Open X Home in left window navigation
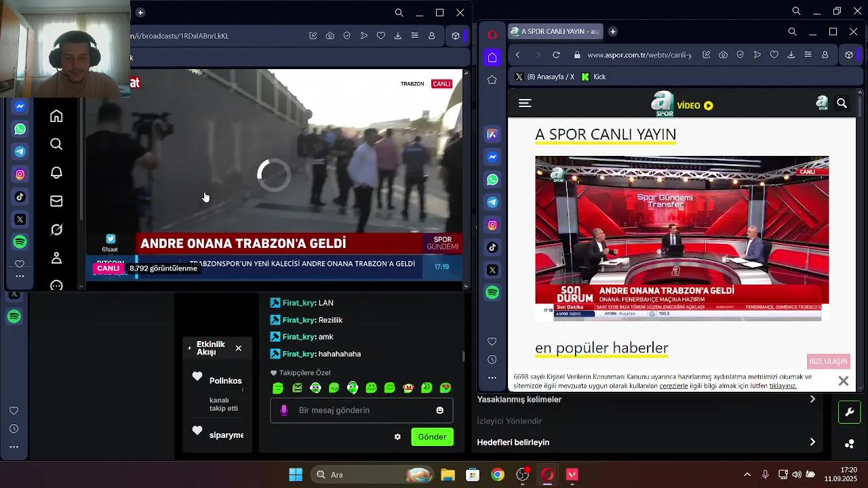The image size is (868, 488). (x=56, y=116)
